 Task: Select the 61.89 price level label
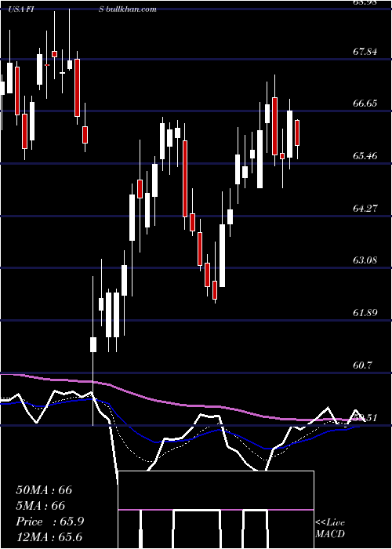click(x=365, y=313)
